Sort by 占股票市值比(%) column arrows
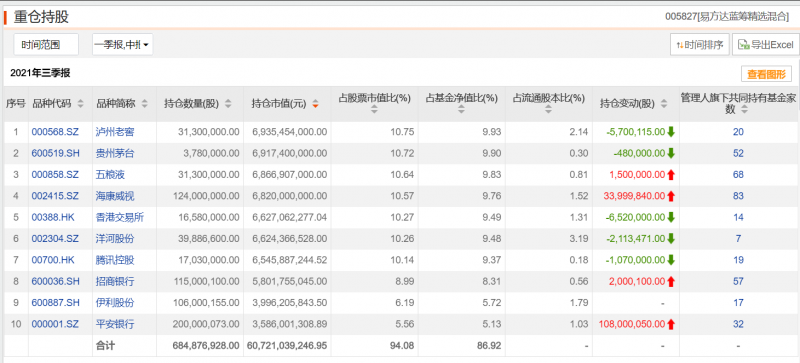 (x=374, y=109)
